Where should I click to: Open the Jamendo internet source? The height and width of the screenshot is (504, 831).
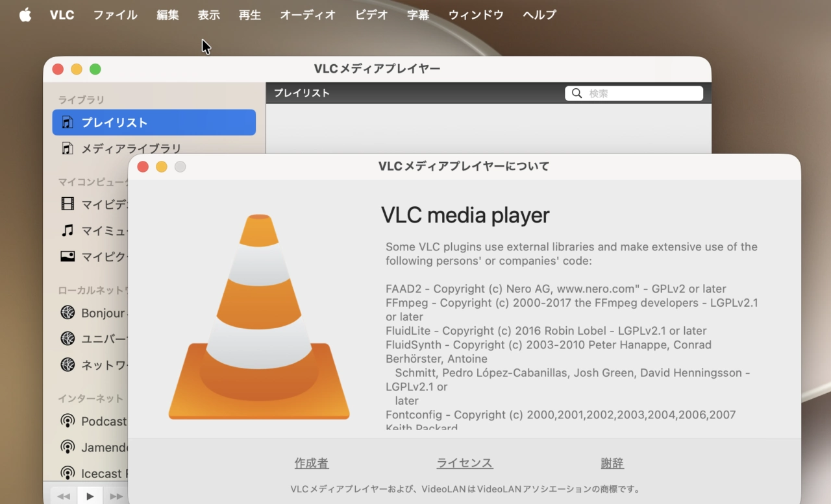[94, 448]
